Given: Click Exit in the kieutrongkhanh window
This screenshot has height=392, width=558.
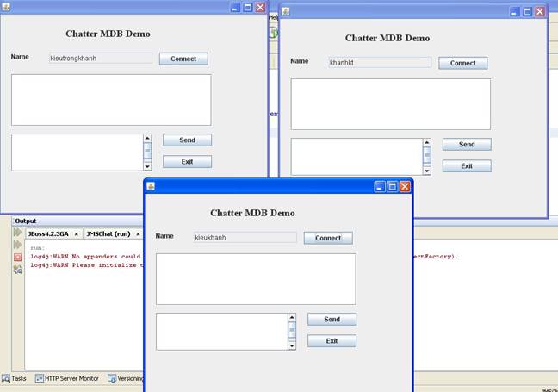Looking at the screenshot, I should (x=187, y=162).
